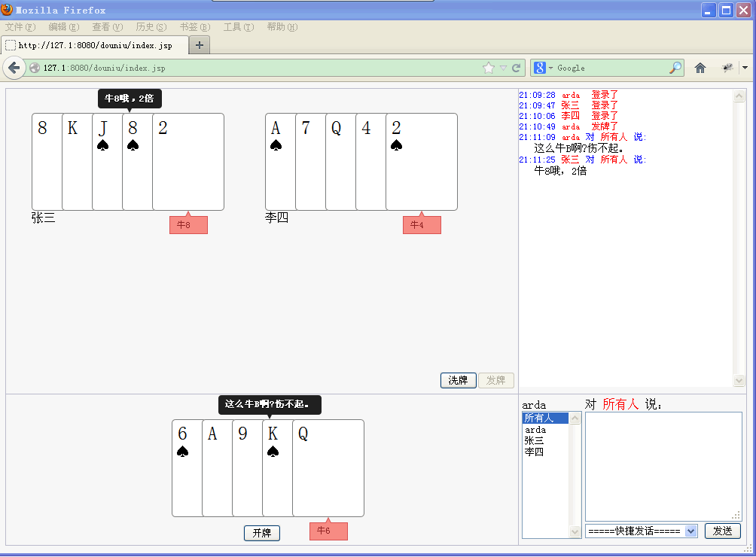Click the Firefox back arrow button
Viewport: 756px width, 557px height.
click(14, 68)
